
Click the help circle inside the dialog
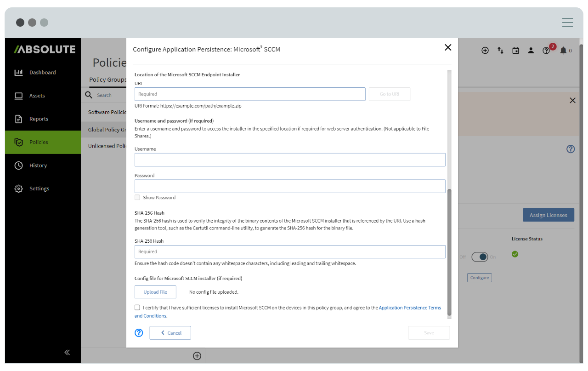(139, 332)
